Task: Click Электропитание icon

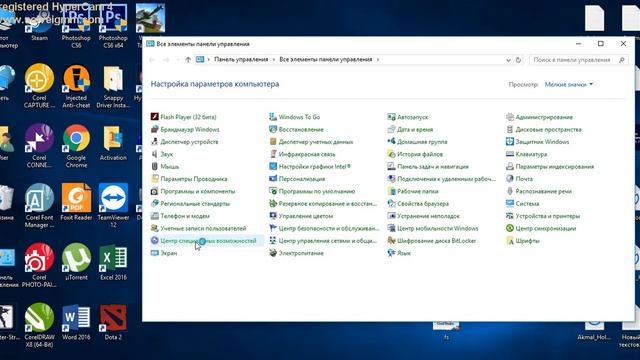Action: 273,253
